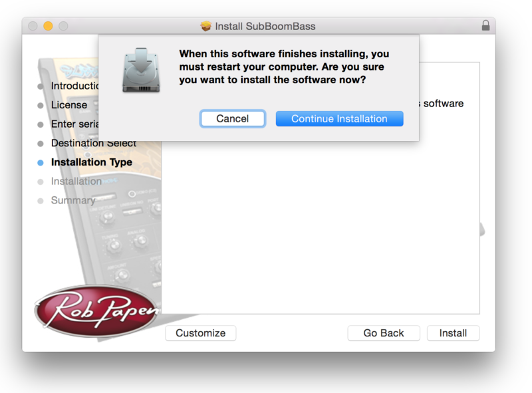Click the blue bullet beside Installation Type
This screenshot has height=393, width=532.
point(41,163)
